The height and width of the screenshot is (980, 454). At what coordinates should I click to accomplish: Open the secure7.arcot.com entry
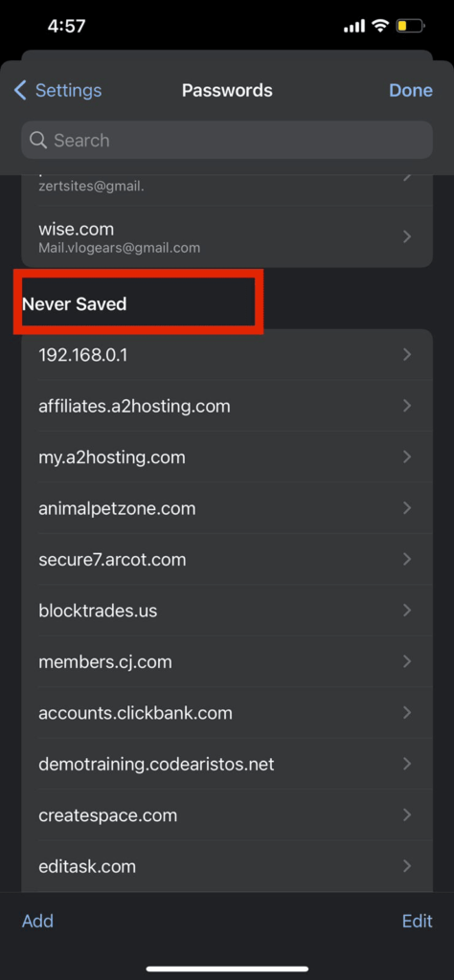227,559
